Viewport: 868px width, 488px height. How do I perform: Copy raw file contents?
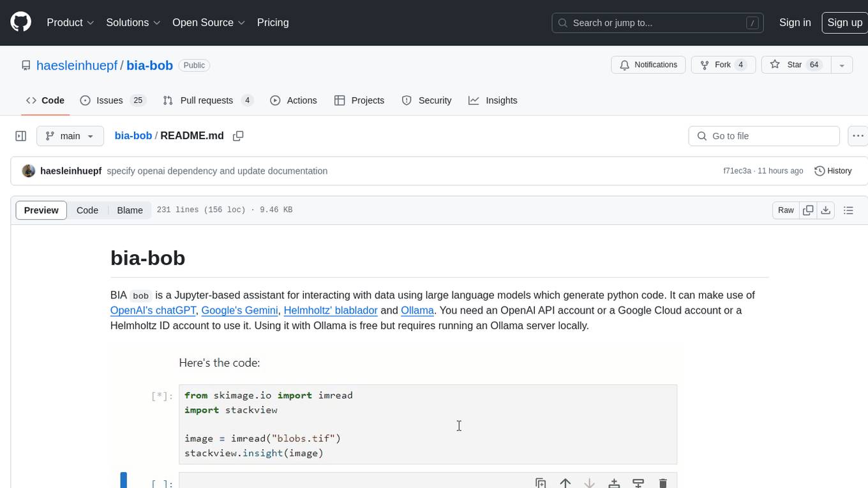pyautogui.click(x=808, y=210)
